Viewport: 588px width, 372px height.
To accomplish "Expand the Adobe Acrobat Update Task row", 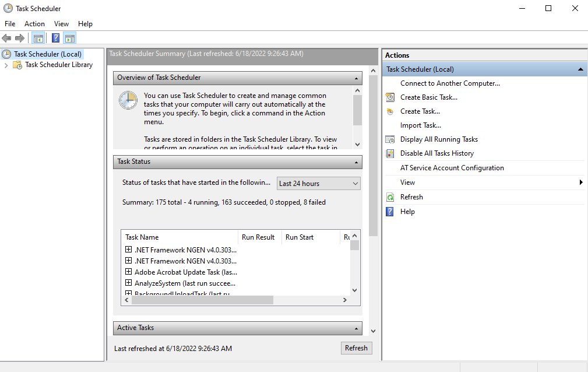I will point(128,272).
